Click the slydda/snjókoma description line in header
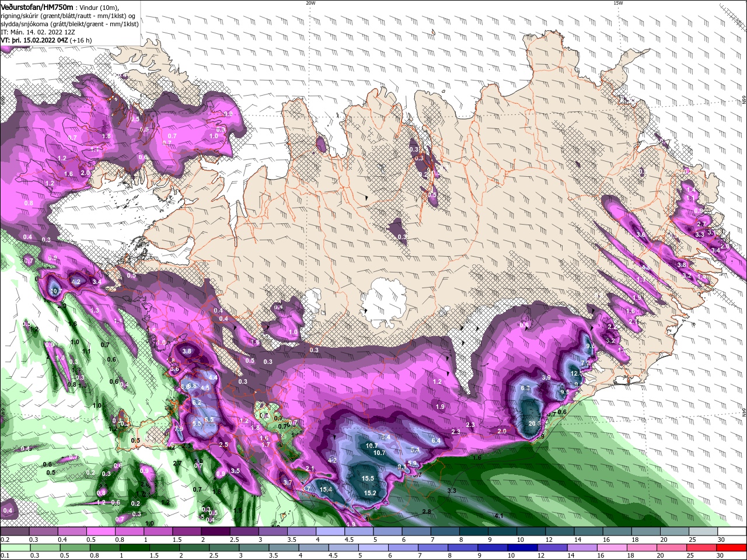747x560 pixels. (69, 24)
